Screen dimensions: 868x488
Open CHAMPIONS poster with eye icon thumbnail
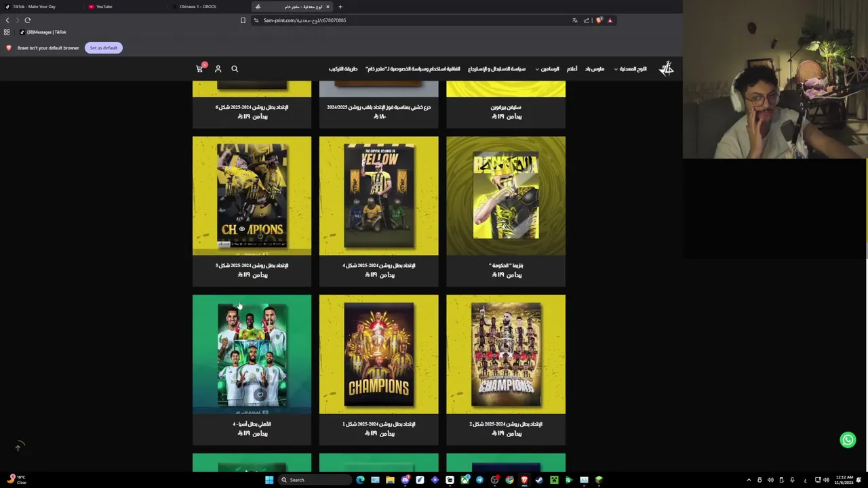click(x=252, y=196)
